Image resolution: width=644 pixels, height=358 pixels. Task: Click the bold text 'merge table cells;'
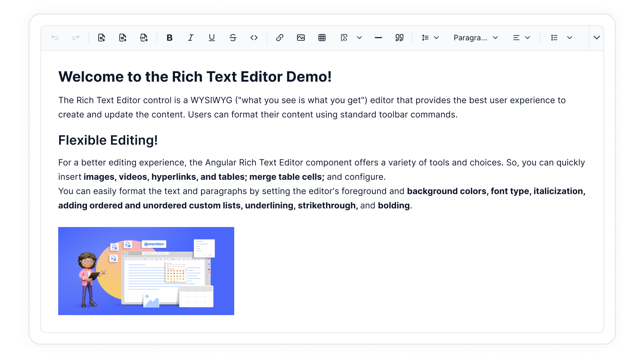pyautogui.click(x=287, y=177)
